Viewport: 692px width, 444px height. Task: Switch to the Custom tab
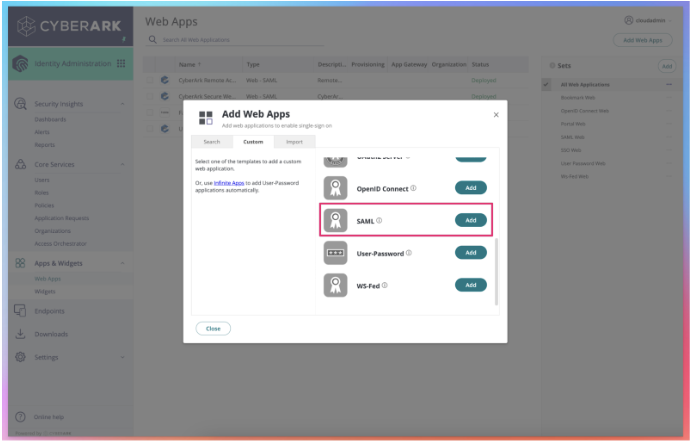click(x=253, y=142)
